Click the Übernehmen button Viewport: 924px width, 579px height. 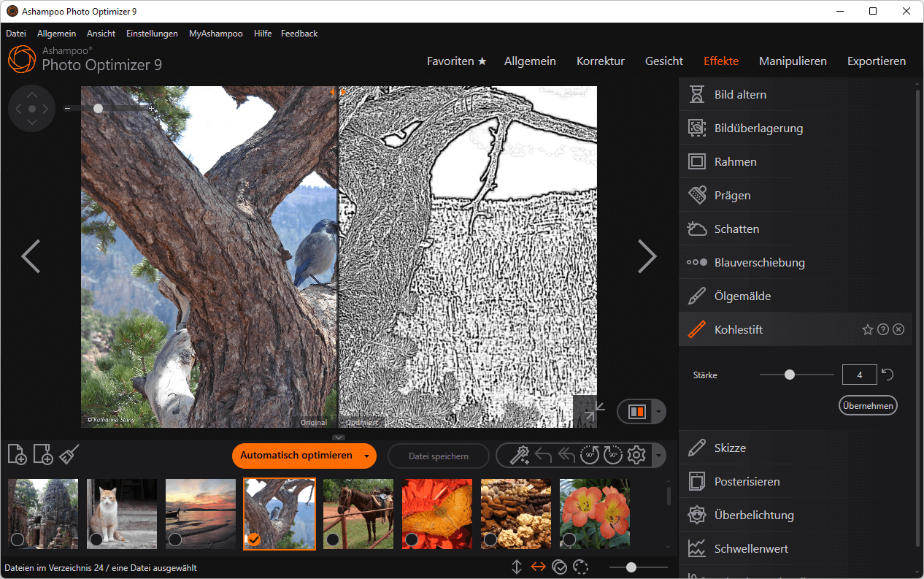867,405
